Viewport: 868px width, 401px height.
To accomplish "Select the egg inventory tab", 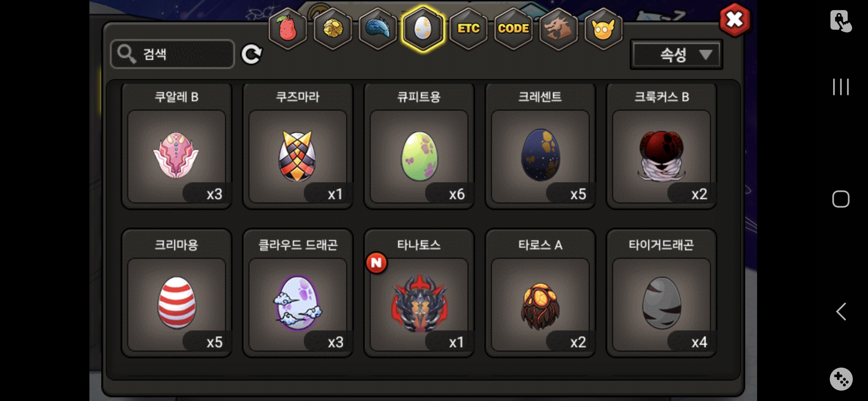I will click(423, 29).
